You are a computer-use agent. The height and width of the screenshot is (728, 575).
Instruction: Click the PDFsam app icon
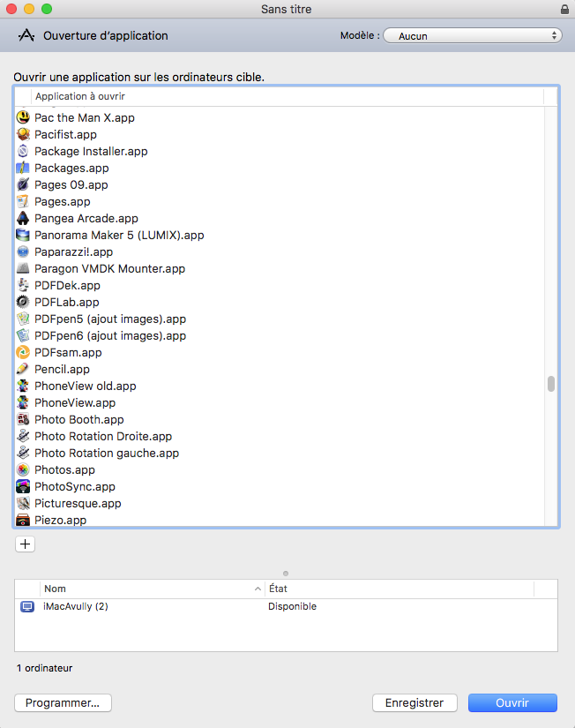pyautogui.click(x=23, y=352)
